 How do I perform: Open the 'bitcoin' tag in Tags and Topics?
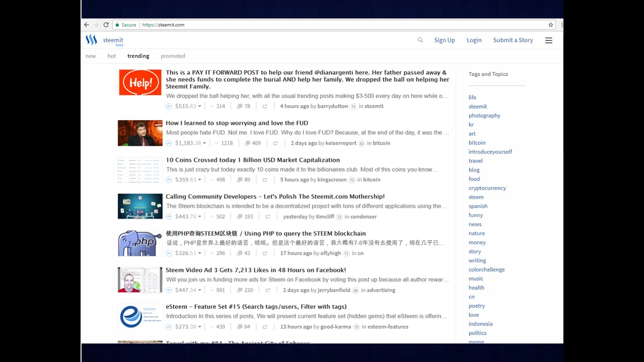click(x=477, y=143)
